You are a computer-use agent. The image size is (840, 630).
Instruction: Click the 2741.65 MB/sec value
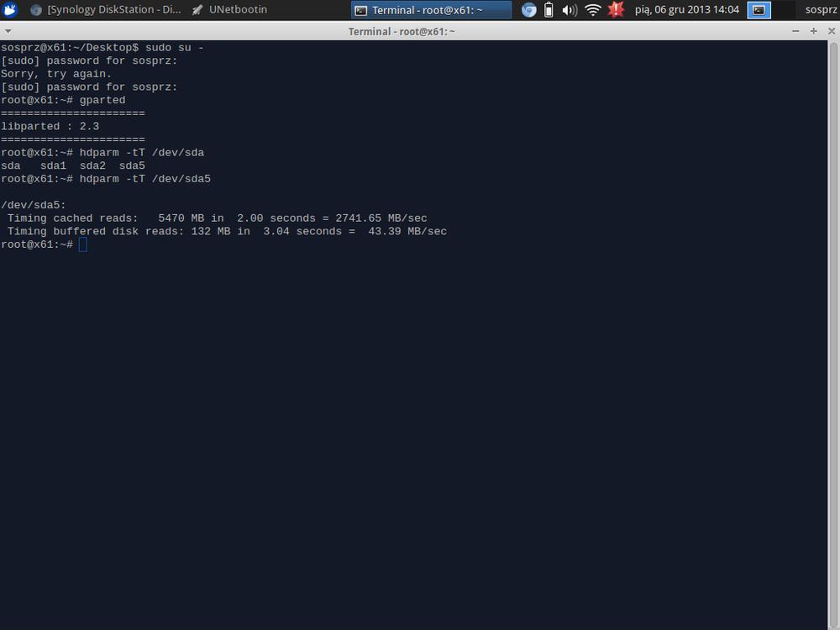click(381, 218)
